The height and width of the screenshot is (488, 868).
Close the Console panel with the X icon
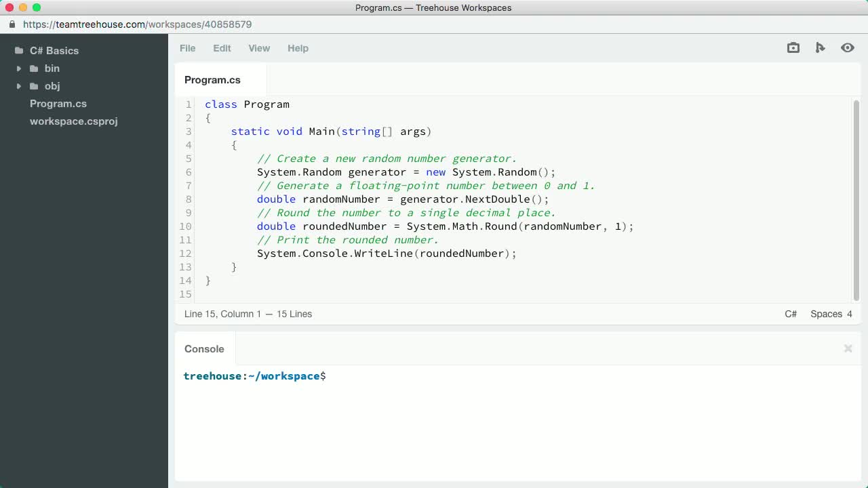(x=848, y=348)
